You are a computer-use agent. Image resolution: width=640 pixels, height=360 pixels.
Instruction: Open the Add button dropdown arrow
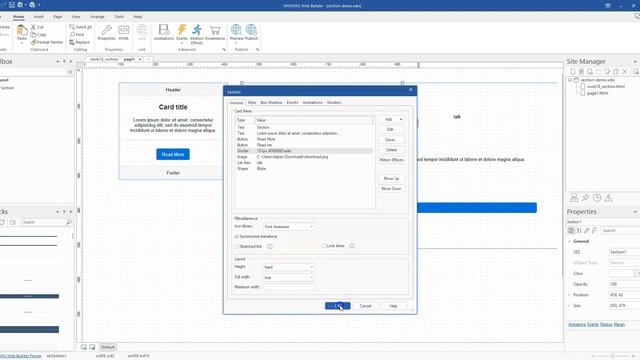[401, 119]
